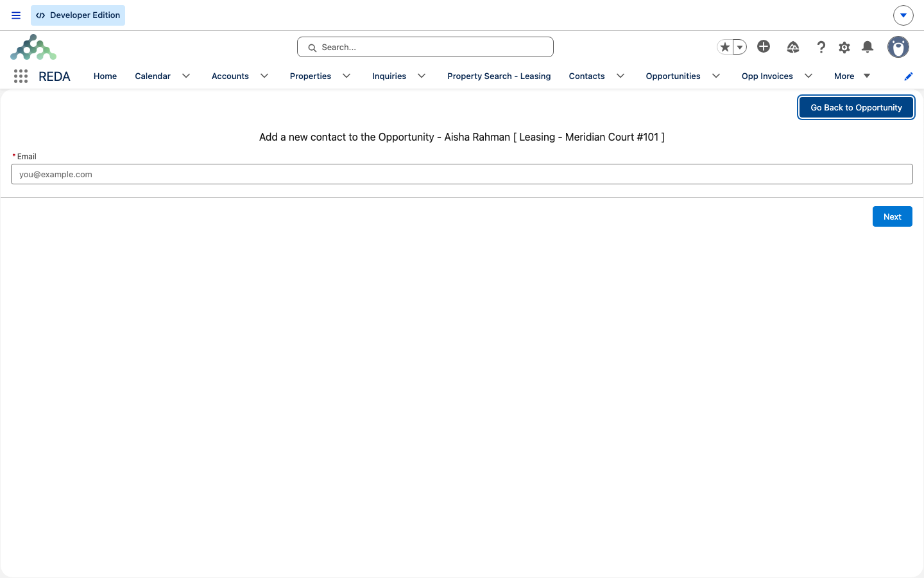Expand the Opportunities tab chevron
Image resolution: width=924 pixels, height=578 pixels.
pos(716,76)
